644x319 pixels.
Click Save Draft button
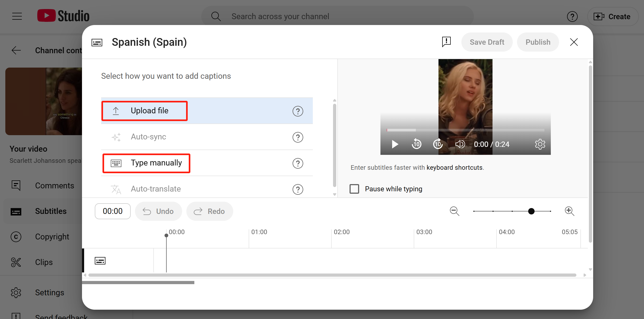(487, 42)
